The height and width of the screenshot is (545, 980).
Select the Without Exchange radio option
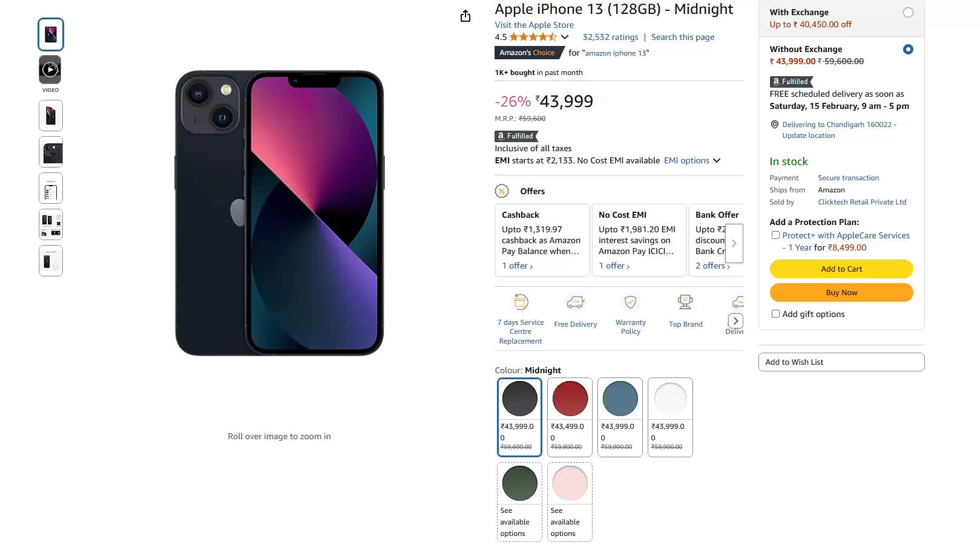(908, 50)
